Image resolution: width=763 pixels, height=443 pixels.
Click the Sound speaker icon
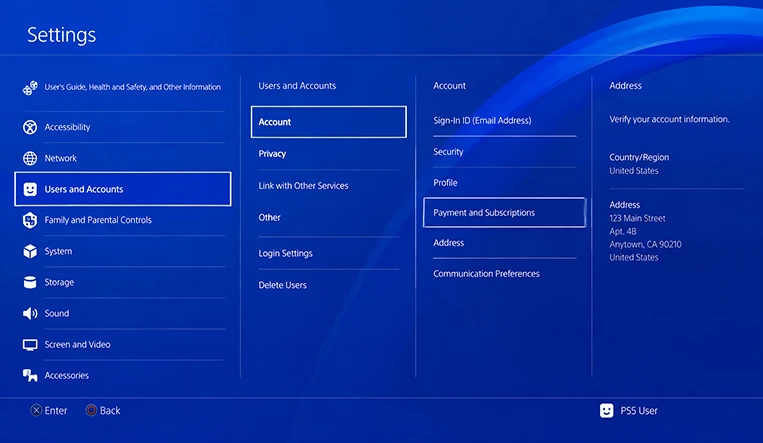pyautogui.click(x=30, y=314)
